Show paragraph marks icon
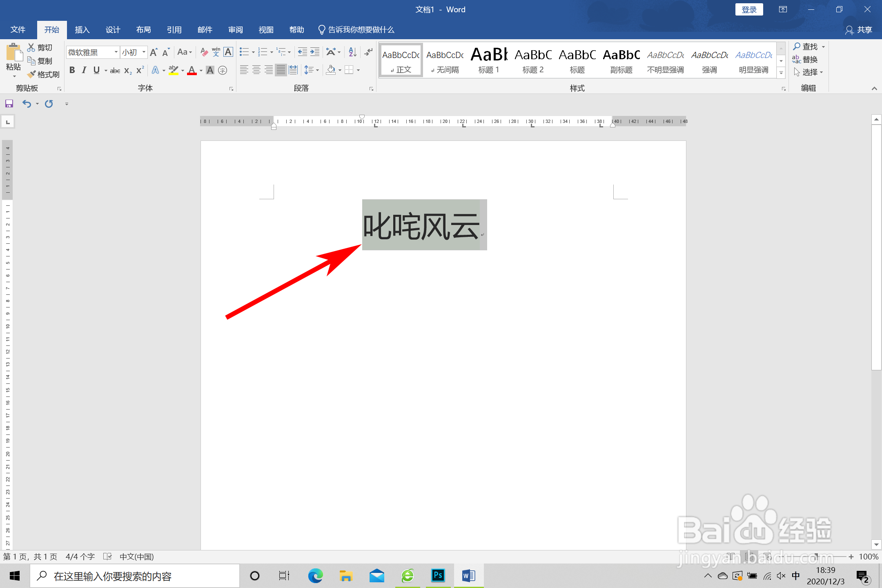 [368, 52]
